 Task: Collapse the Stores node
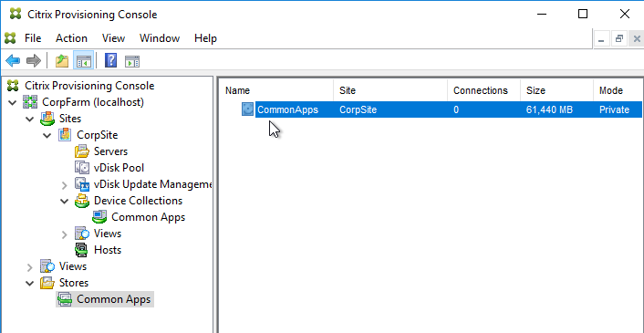click(29, 283)
